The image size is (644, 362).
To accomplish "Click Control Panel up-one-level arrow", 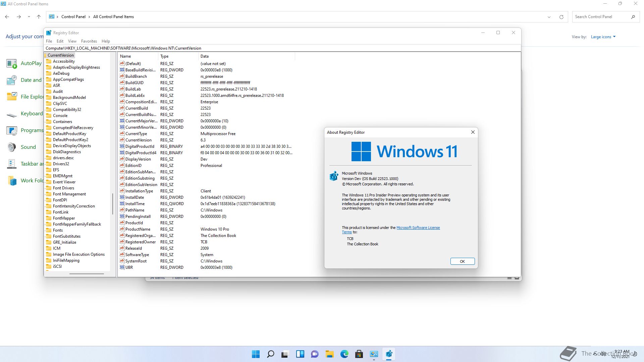I will click(39, 17).
